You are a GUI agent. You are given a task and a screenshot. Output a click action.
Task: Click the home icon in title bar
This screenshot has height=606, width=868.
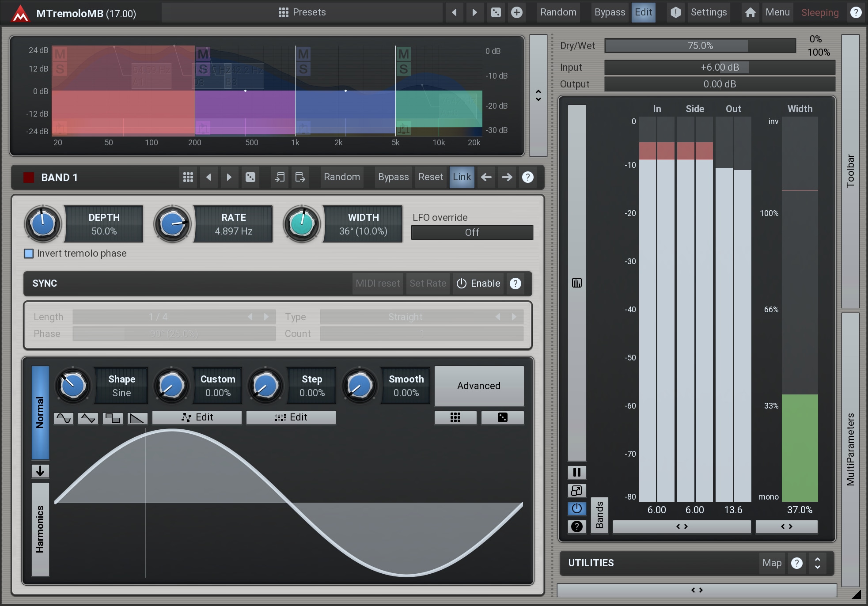click(x=750, y=12)
